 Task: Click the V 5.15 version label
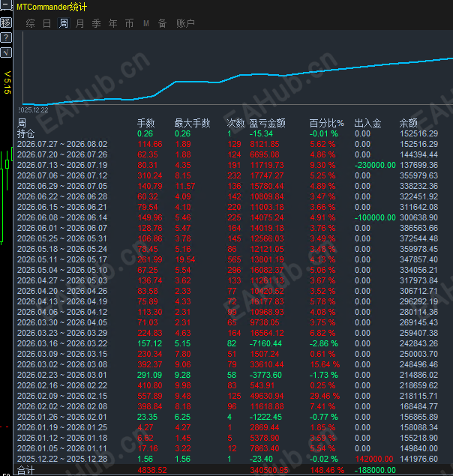(x=7, y=82)
